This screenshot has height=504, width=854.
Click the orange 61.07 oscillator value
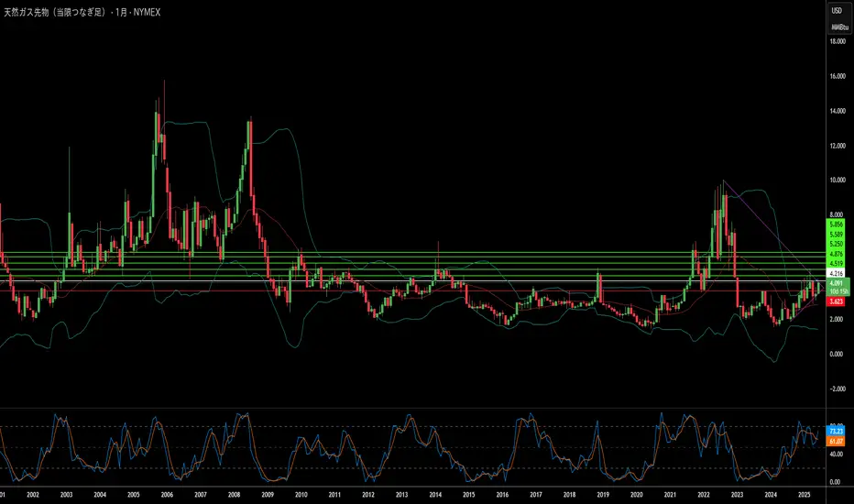pyautogui.click(x=836, y=441)
